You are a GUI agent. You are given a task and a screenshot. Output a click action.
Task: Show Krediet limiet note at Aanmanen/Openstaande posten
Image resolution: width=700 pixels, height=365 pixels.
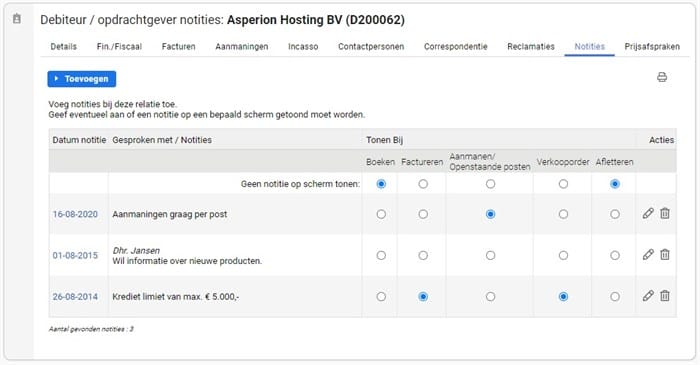pos(490,296)
